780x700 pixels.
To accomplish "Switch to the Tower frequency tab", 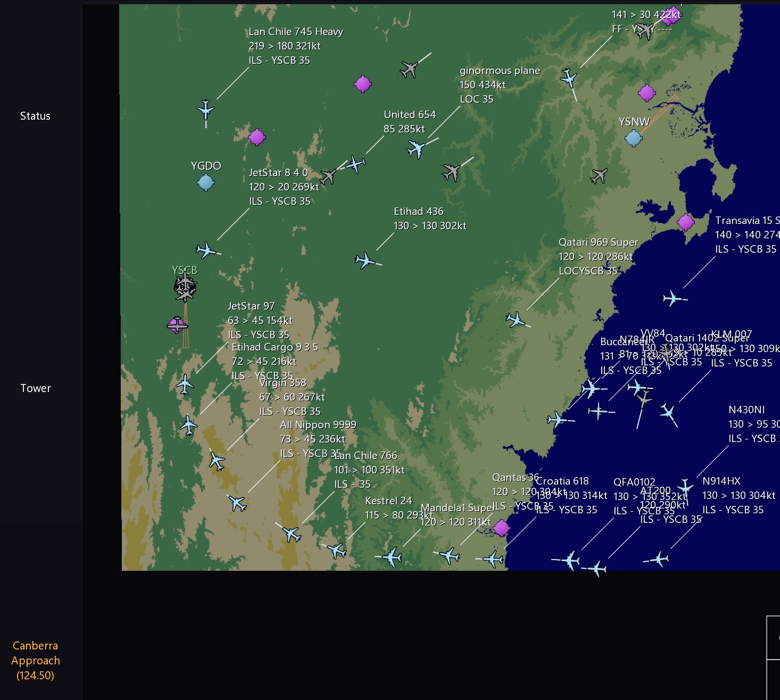I will tap(36, 388).
